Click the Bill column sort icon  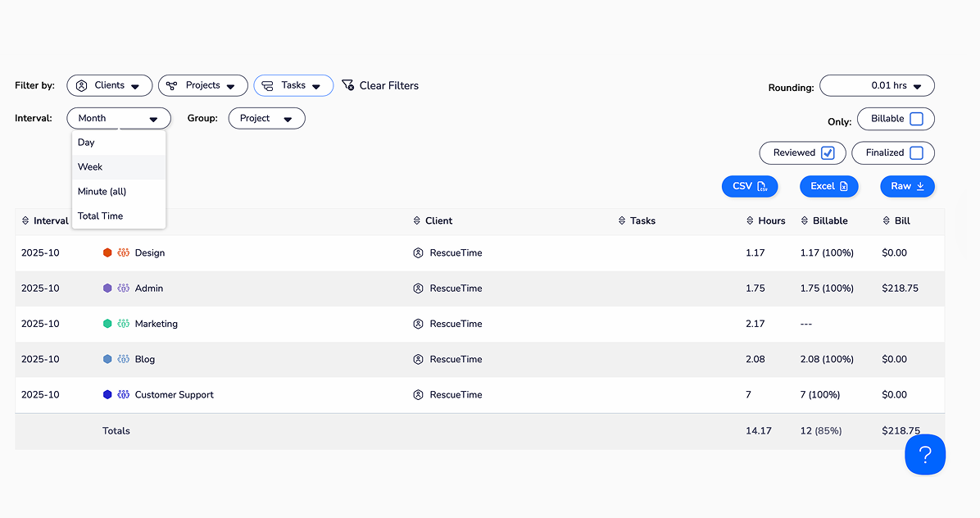(887, 221)
